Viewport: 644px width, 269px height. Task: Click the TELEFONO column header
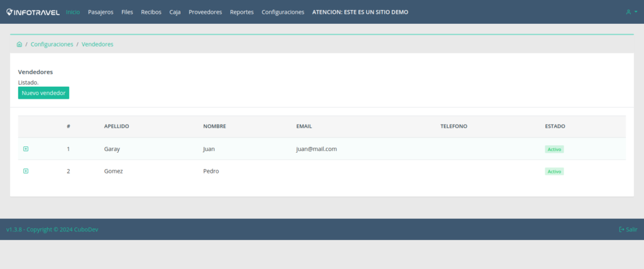pos(454,126)
